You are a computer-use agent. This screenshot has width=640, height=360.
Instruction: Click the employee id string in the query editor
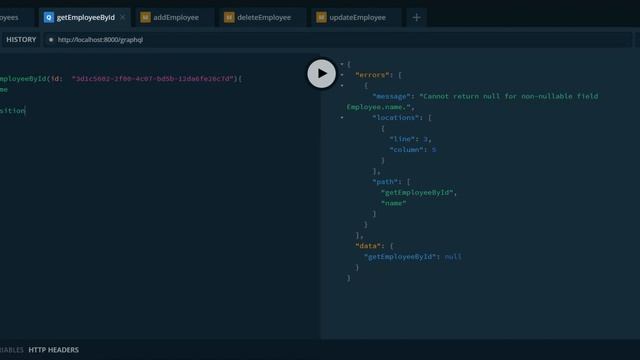click(x=153, y=79)
